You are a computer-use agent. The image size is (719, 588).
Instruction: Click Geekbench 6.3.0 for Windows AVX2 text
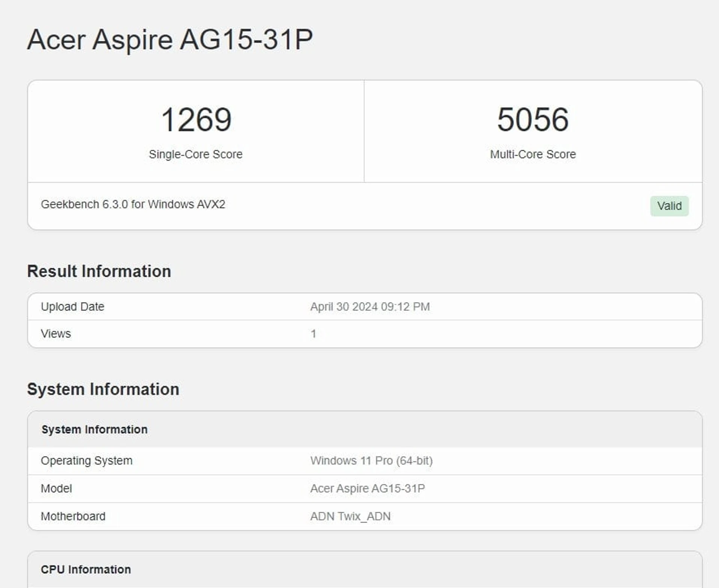pos(133,204)
